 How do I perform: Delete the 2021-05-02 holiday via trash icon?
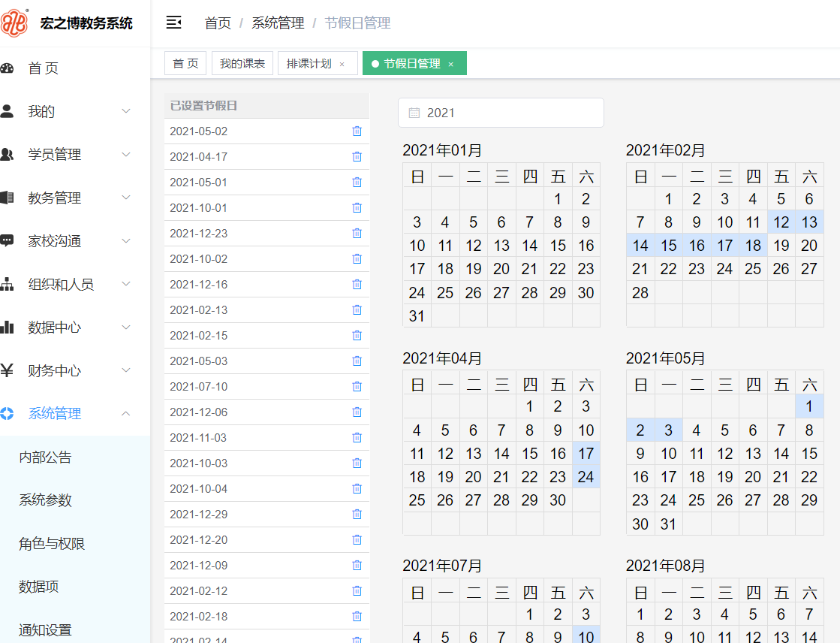coord(357,131)
